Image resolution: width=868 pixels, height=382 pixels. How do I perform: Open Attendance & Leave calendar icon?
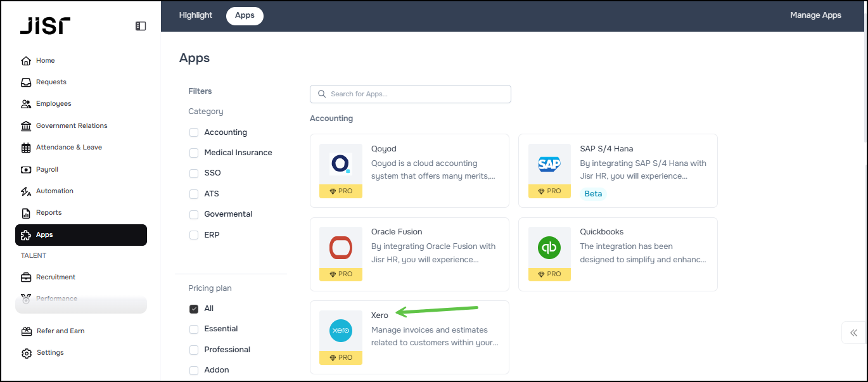pos(26,148)
